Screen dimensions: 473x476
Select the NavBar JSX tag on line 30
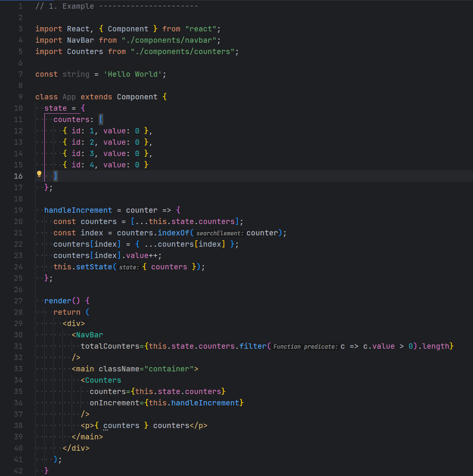(90, 335)
